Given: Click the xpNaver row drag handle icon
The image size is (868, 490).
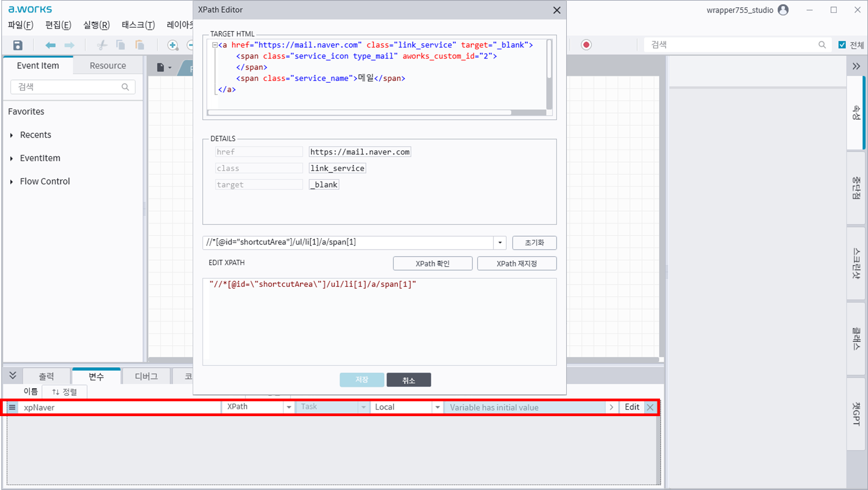Looking at the screenshot, I should coord(12,408).
